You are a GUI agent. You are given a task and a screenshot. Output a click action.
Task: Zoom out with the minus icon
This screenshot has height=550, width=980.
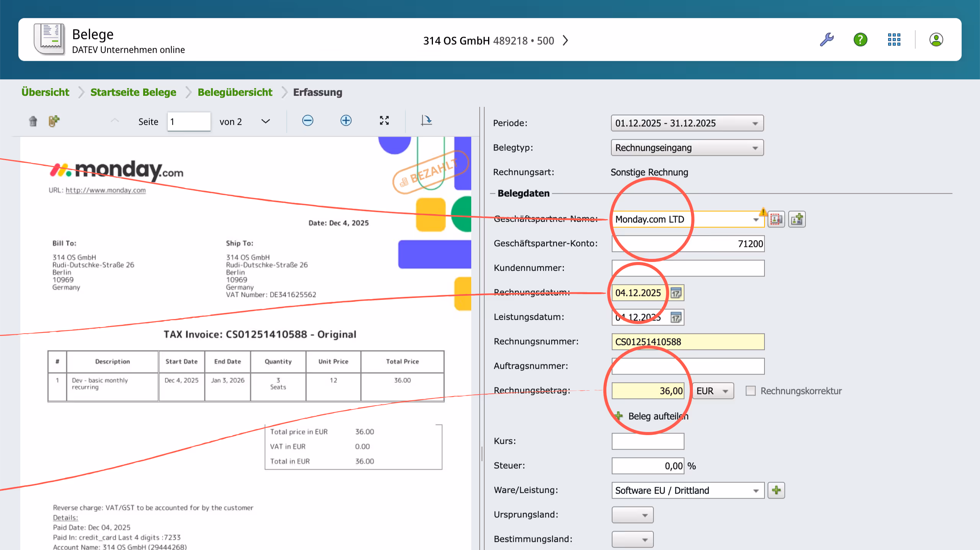307,121
